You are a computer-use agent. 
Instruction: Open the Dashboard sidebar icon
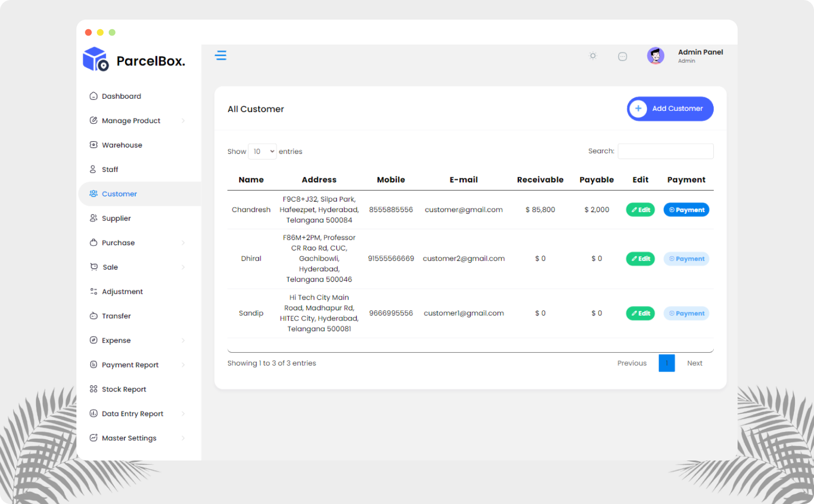pos(93,96)
